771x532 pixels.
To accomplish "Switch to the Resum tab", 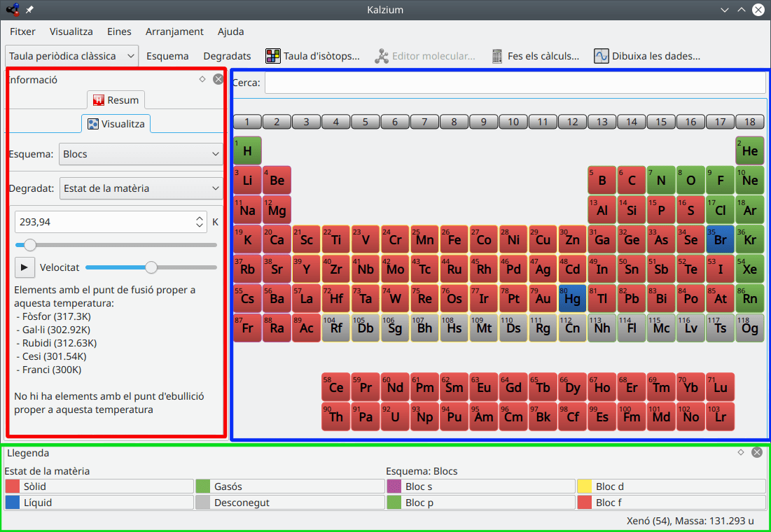I will point(116,100).
